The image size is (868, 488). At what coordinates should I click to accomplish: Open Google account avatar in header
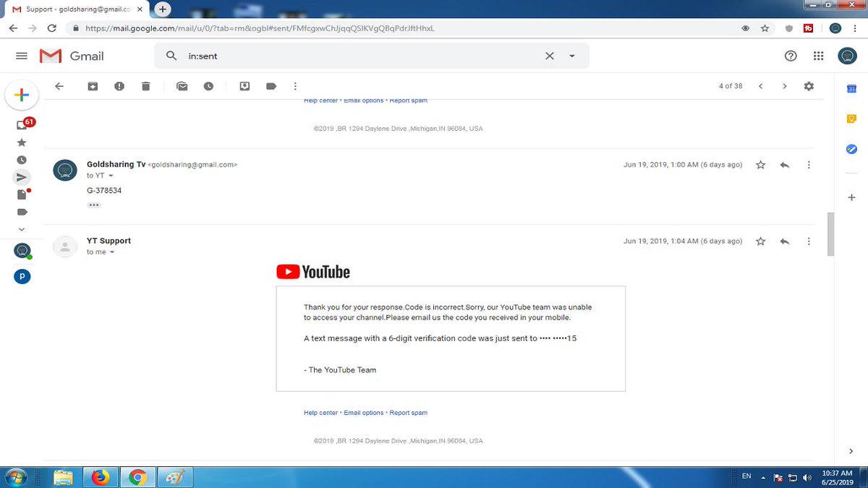click(x=847, y=56)
